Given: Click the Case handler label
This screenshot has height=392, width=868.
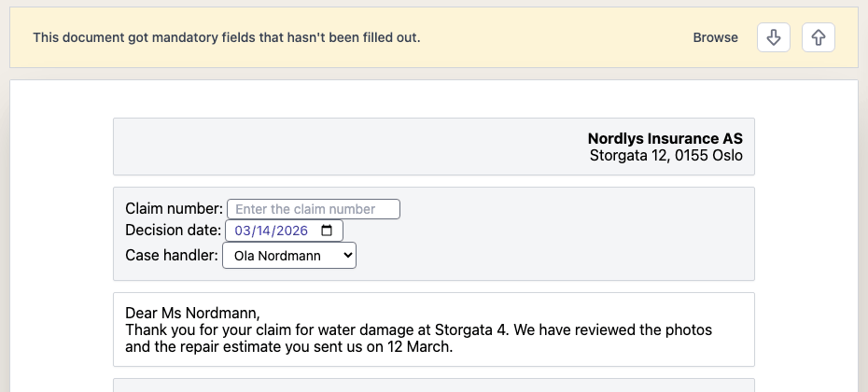Looking at the screenshot, I should 172,255.
